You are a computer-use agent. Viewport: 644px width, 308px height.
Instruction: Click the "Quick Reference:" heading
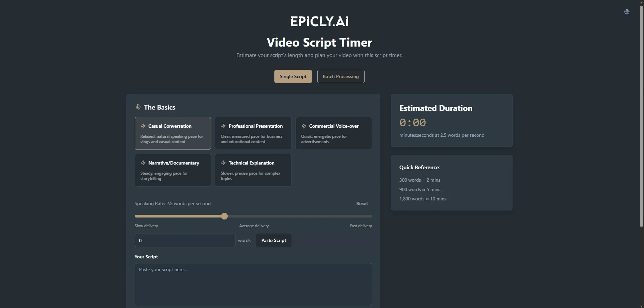[x=420, y=167]
